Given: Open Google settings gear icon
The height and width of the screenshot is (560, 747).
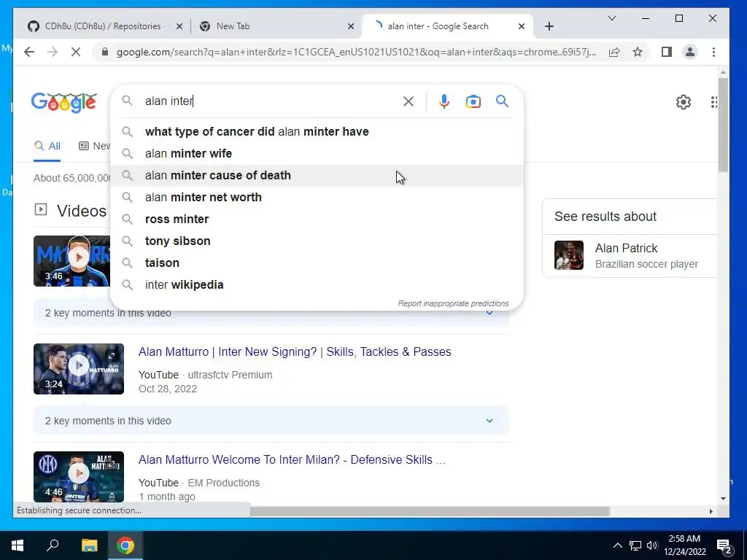Looking at the screenshot, I should [683, 102].
